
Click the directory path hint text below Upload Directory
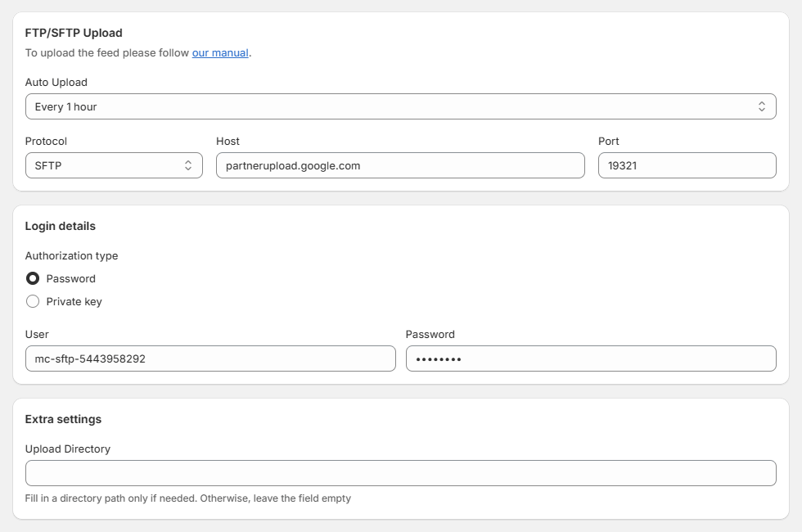(187, 498)
